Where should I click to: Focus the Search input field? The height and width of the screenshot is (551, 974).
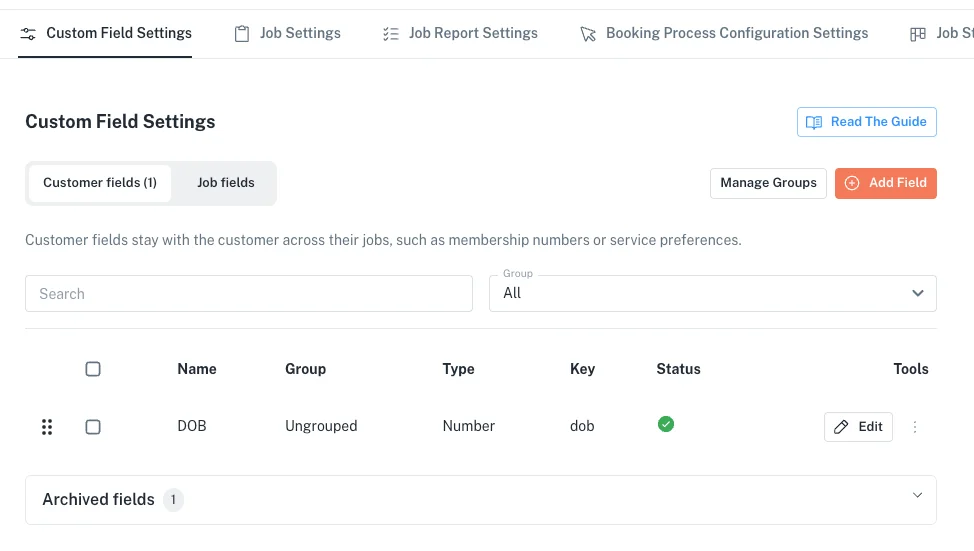click(x=248, y=293)
